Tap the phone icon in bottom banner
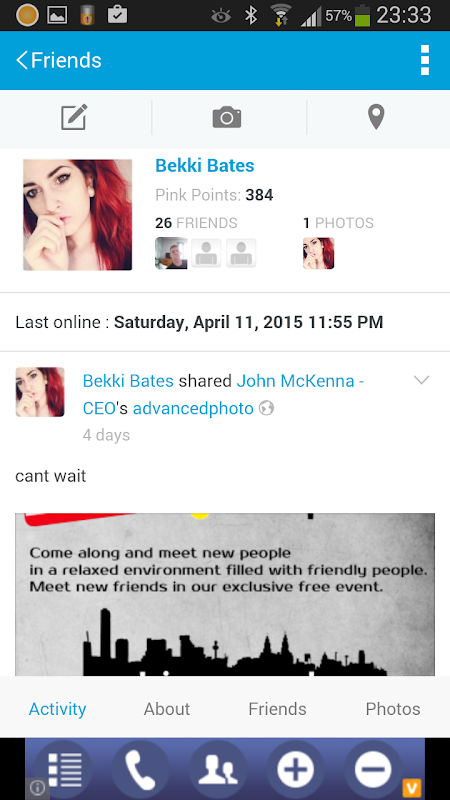 140,769
